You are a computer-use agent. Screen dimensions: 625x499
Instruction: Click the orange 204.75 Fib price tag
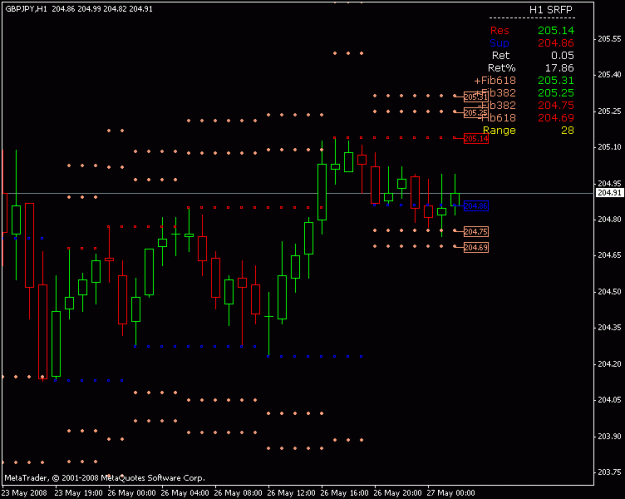coord(476,232)
